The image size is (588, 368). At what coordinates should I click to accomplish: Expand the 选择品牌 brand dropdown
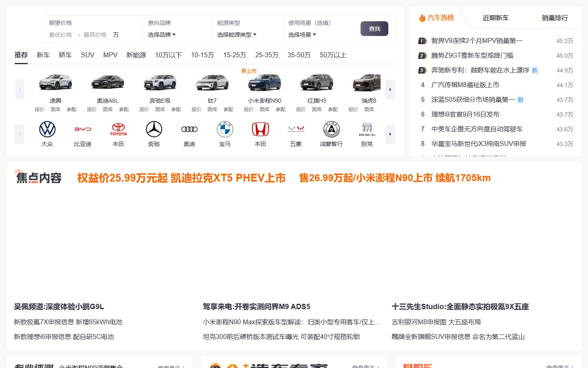(x=162, y=35)
